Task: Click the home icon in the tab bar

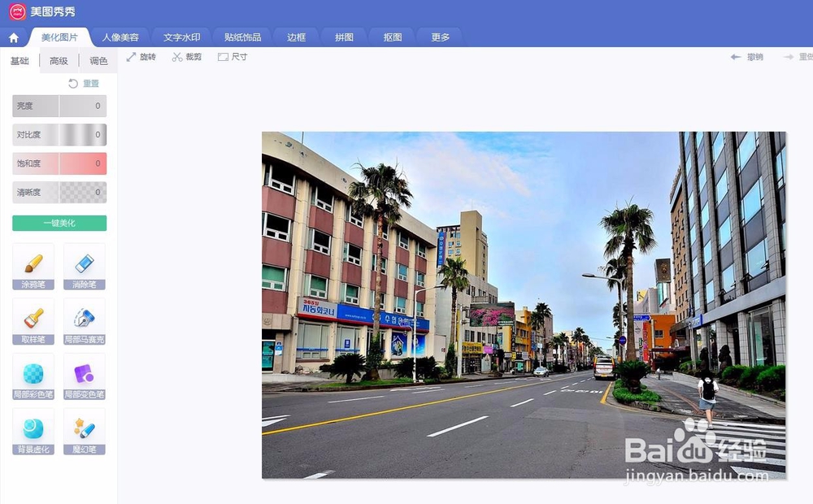Action: 13,37
